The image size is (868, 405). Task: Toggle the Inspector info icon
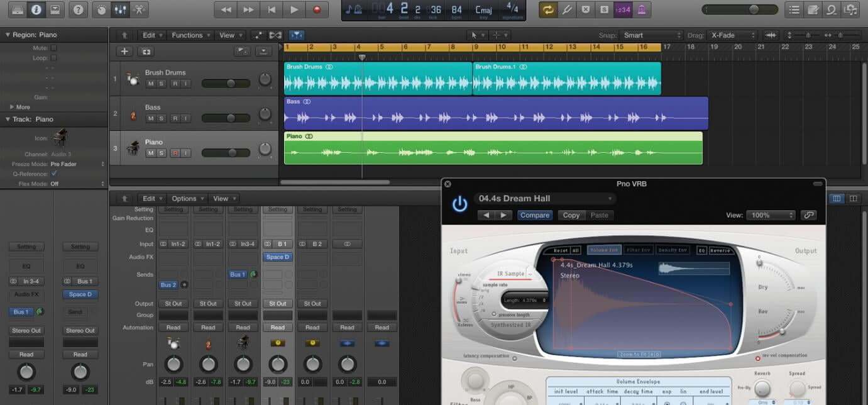[36, 9]
